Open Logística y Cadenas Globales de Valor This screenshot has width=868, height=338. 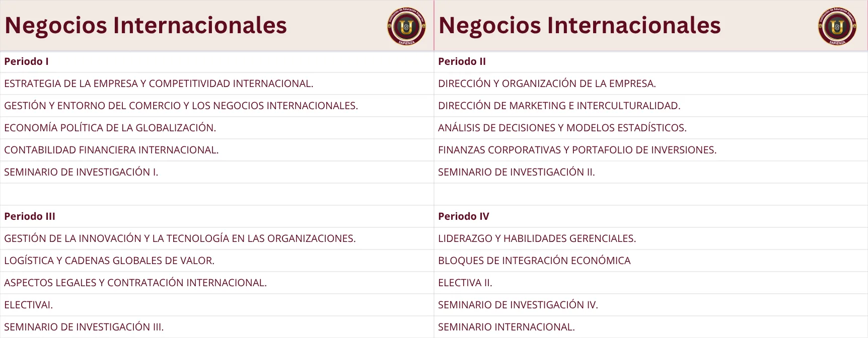(x=109, y=261)
